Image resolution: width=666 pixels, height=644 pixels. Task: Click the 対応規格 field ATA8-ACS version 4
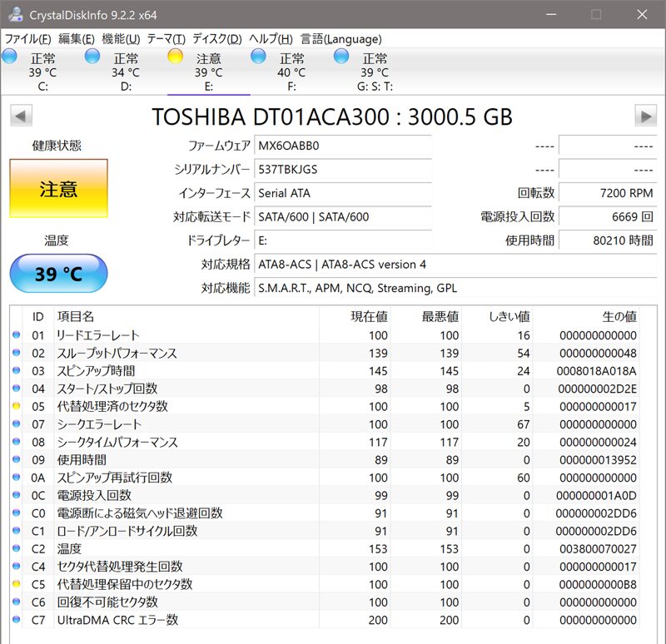click(x=455, y=265)
